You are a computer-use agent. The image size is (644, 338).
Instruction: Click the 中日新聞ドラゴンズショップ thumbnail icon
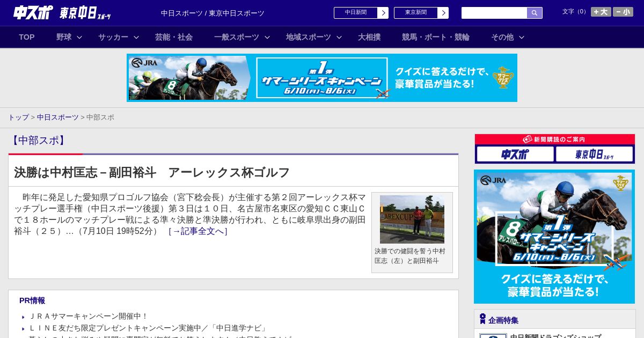(x=493, y=336)
